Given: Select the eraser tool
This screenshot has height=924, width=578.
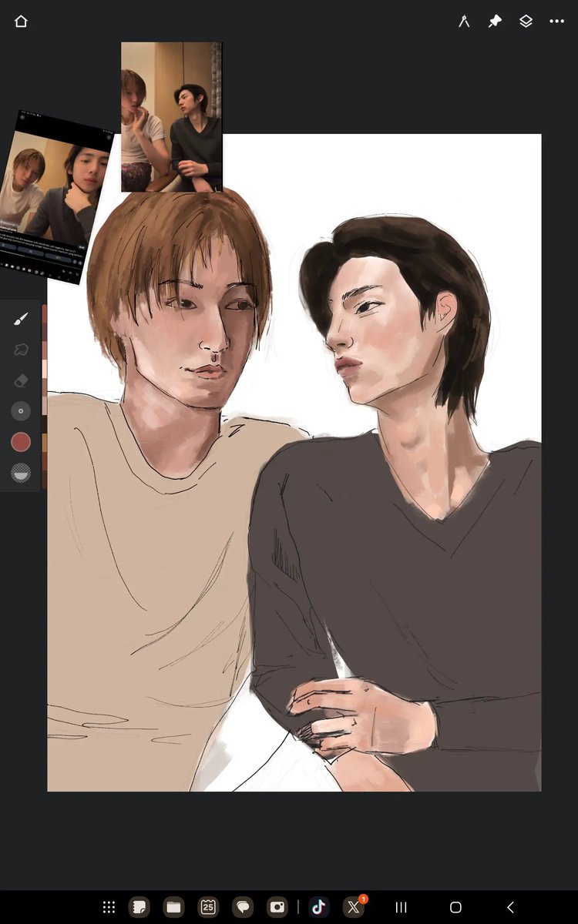Looking at the screenshot, I should click(21, 380).
